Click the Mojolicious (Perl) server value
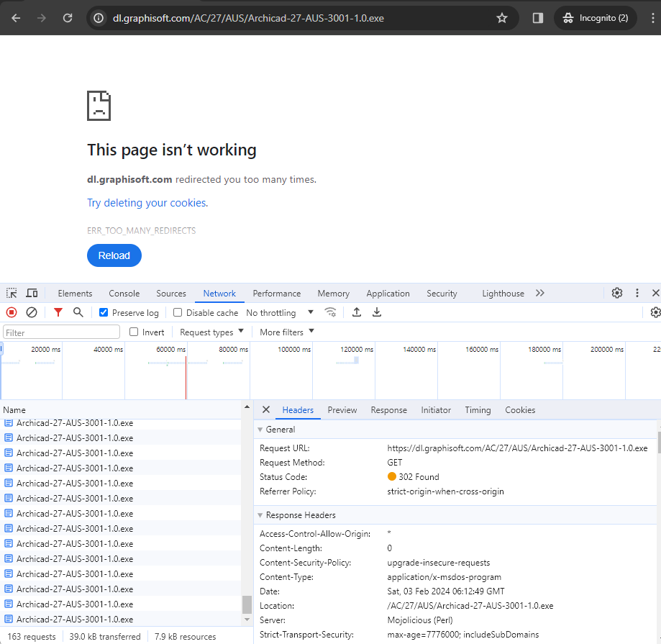Image resolution: width=661 pixels, height=644 pixels. tap(420, 620)
